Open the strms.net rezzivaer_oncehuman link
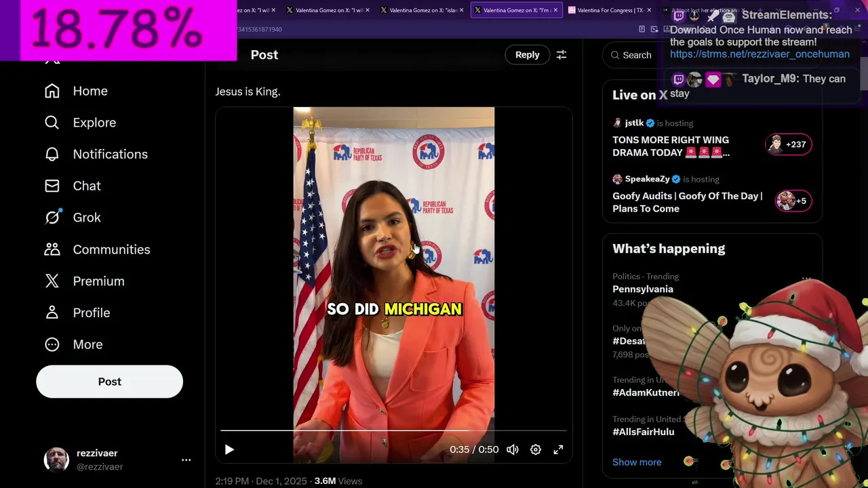 (x=759, y=54)
